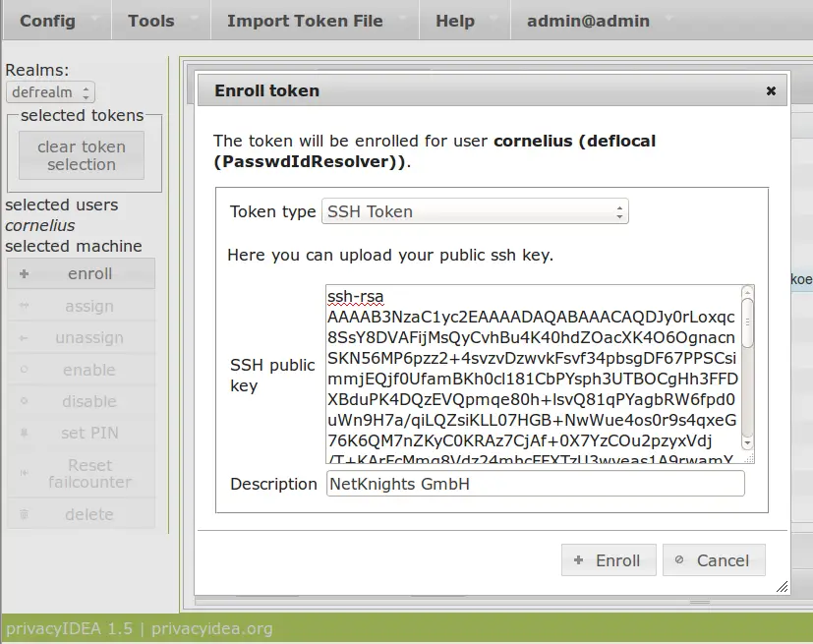This screenshot has width=813, height=644.
Task: Click the Enroll button in the dialog
Action: pyautogui.click(x=607, y=560)
